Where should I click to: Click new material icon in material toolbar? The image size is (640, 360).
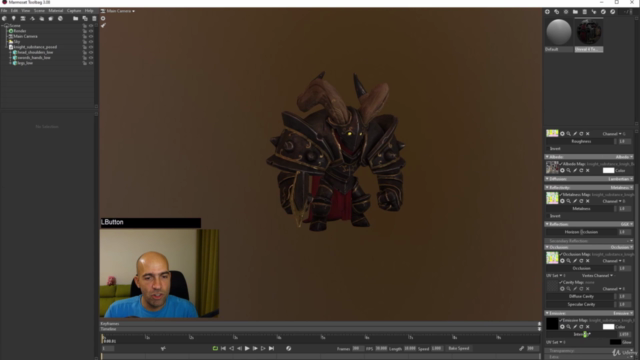tap(547, 12)
